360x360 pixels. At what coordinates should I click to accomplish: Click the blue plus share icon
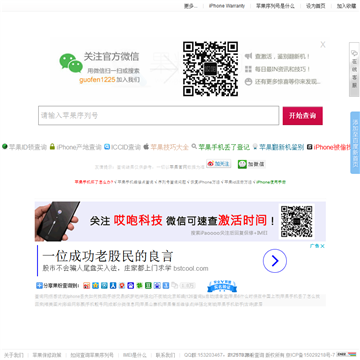pyautogui.click(x=39, y=285)
